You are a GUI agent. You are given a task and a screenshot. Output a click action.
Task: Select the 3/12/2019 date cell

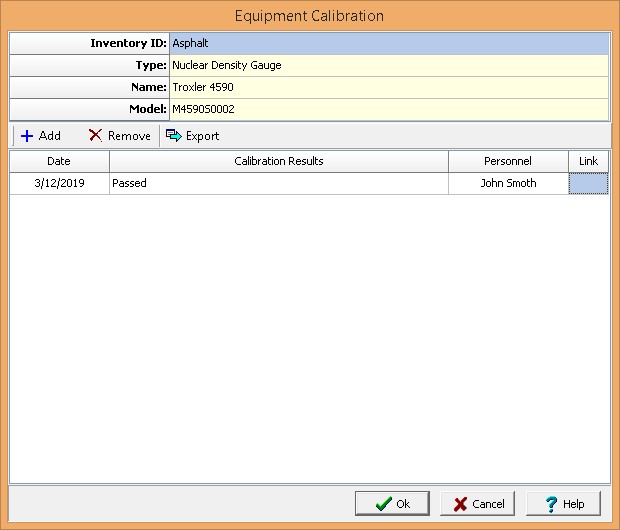coord(59,183)
